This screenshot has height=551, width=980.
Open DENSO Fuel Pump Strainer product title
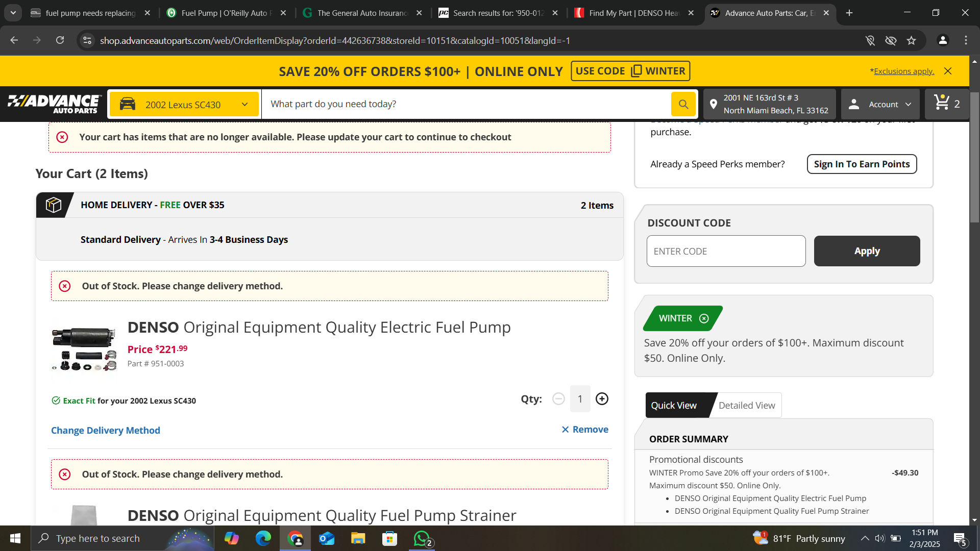point(322,515)
